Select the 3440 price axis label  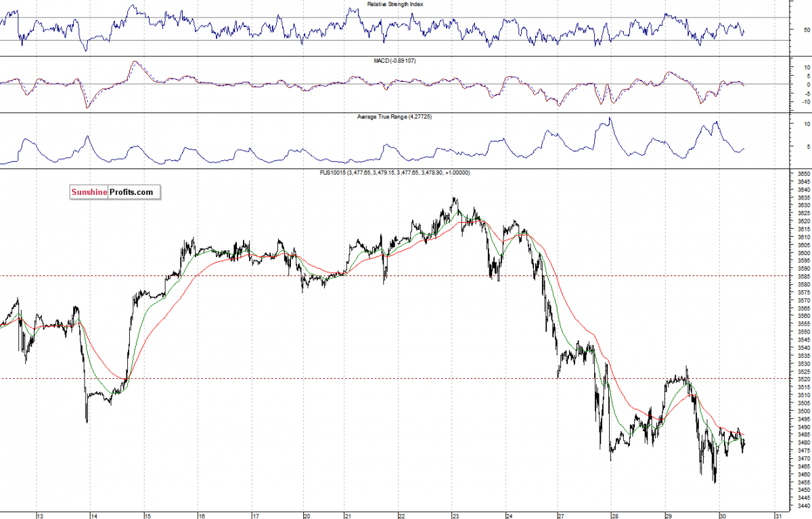[803, 505]
